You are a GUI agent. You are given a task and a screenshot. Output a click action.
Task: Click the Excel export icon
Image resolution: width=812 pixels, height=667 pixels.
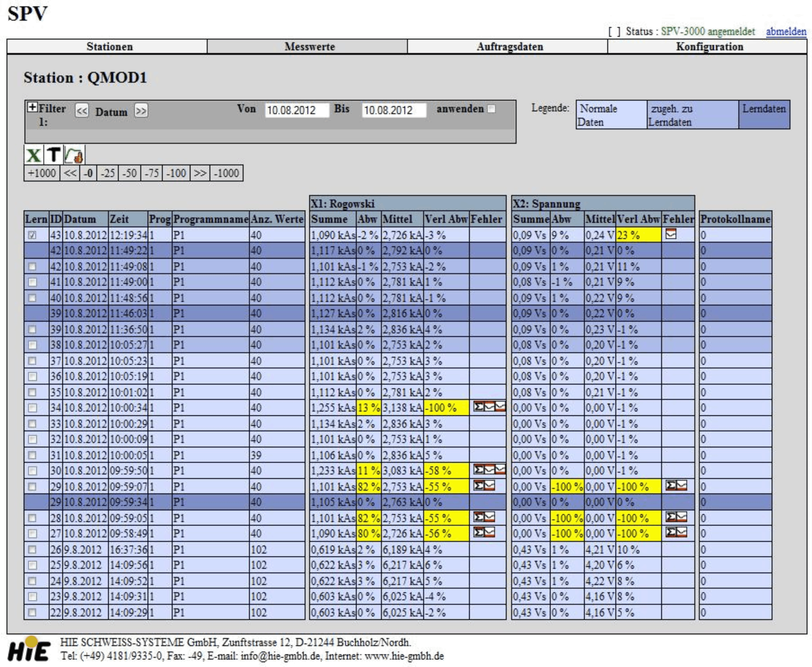34,155
